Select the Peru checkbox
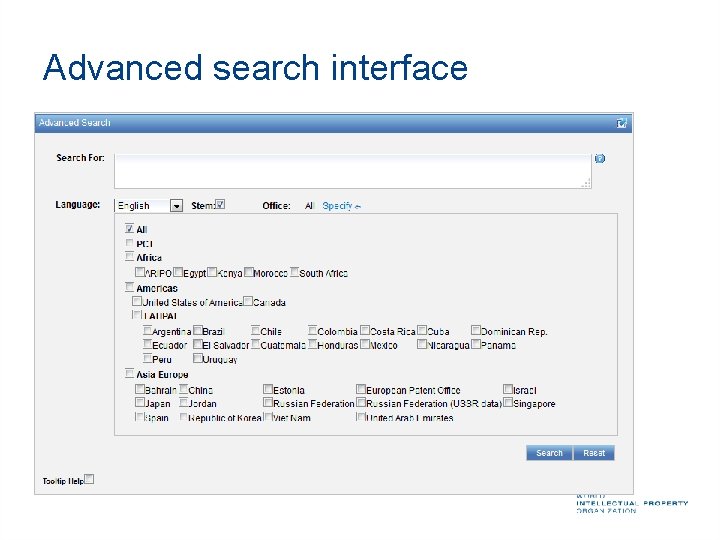Screen dimensions: 720x540 click(147, 358)
